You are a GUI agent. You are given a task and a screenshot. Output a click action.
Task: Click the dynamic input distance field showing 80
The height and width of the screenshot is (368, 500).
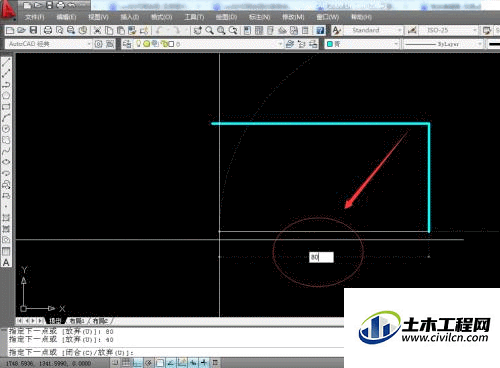321,257
